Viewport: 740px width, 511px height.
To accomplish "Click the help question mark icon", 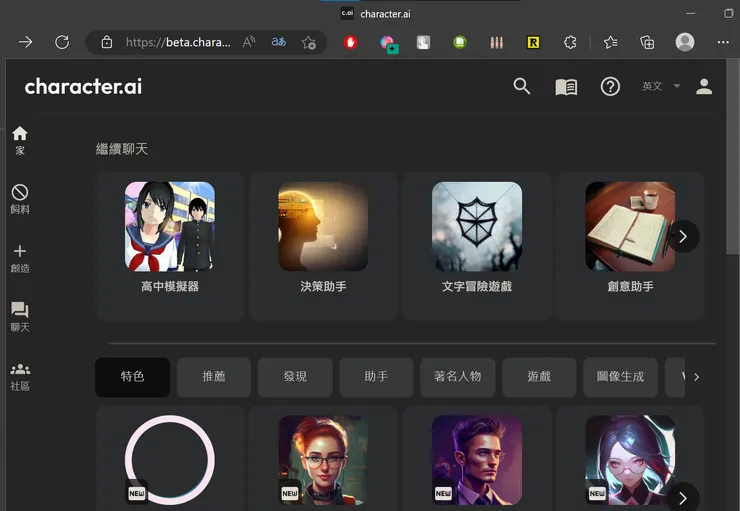I will click(610, 87).
